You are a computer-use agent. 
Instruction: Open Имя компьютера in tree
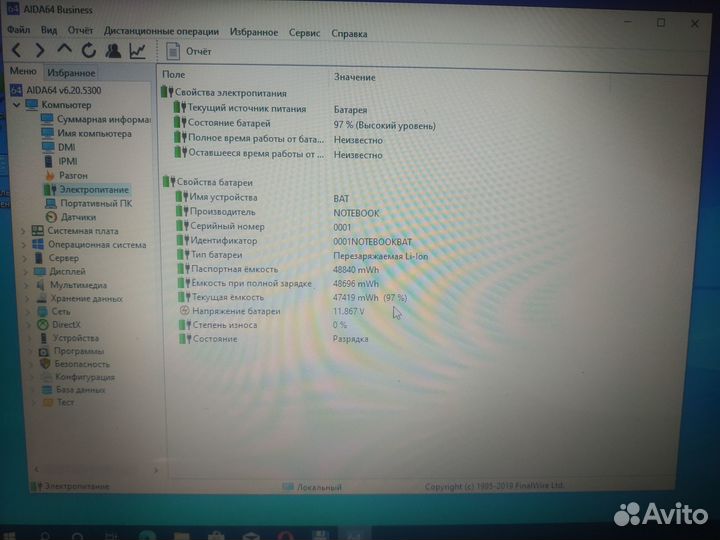tap(86, 134)
